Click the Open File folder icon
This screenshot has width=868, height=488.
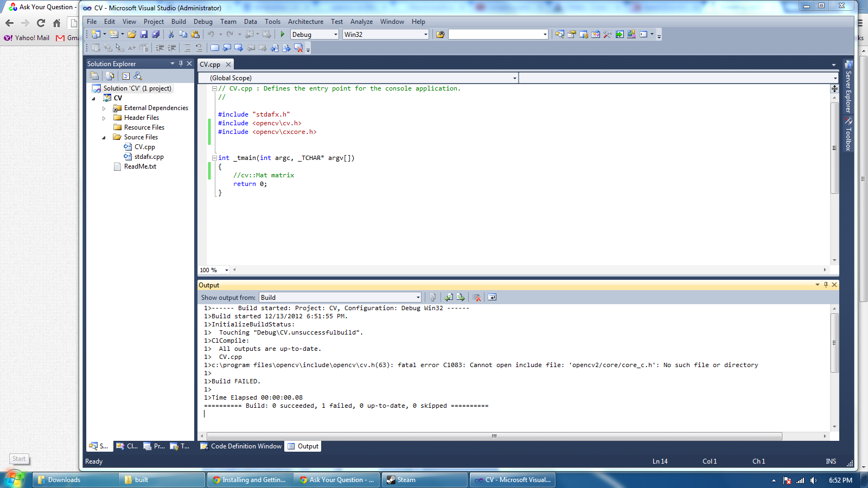point(132,34)
